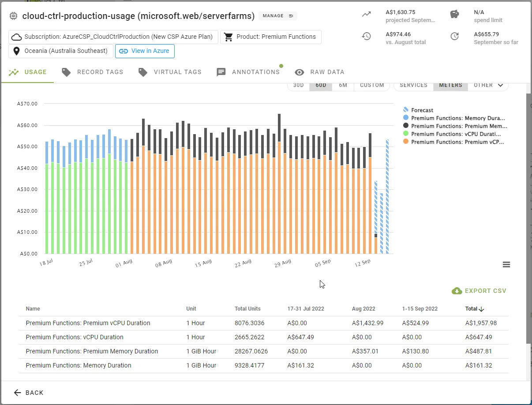Toggle the dark Premium Memory legend swatch
532x405 pixels.
tap(406, 126)
